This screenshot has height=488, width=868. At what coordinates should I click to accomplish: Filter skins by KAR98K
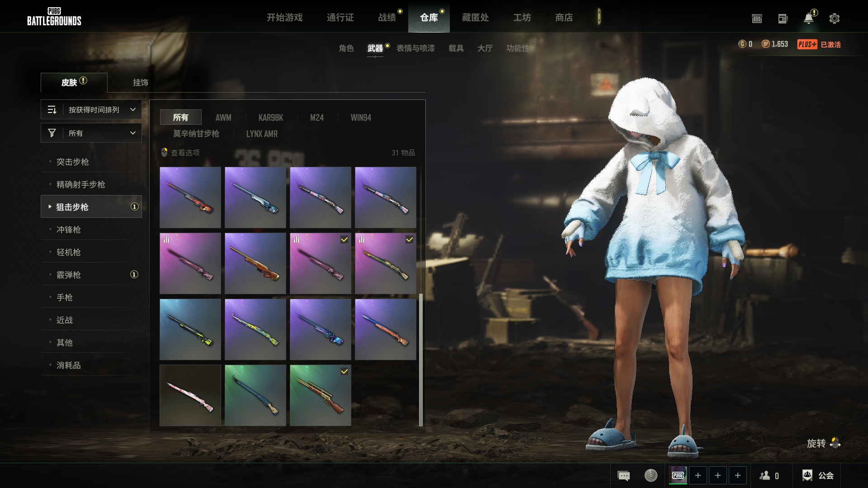point(270,117)
